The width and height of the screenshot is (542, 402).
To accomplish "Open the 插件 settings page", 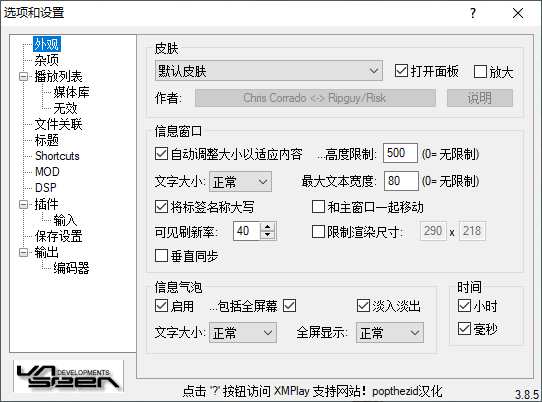I will [x=46, y=204].
